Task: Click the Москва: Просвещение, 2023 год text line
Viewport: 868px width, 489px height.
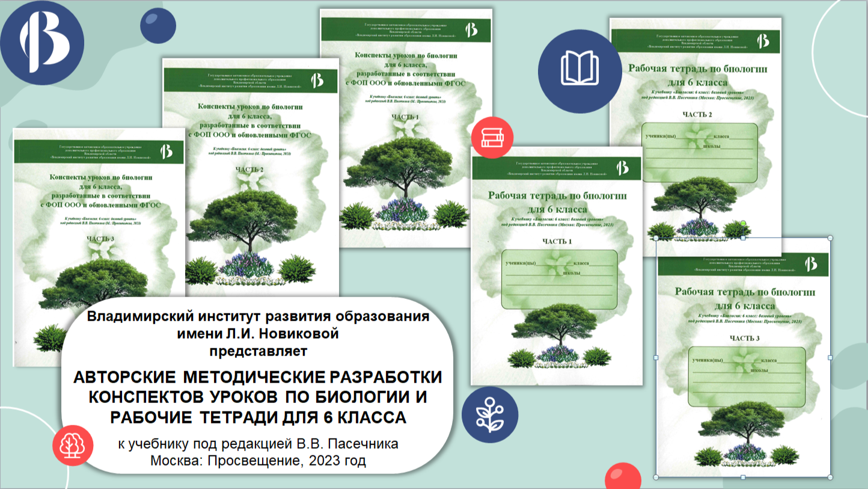Action: click(257, 461)
